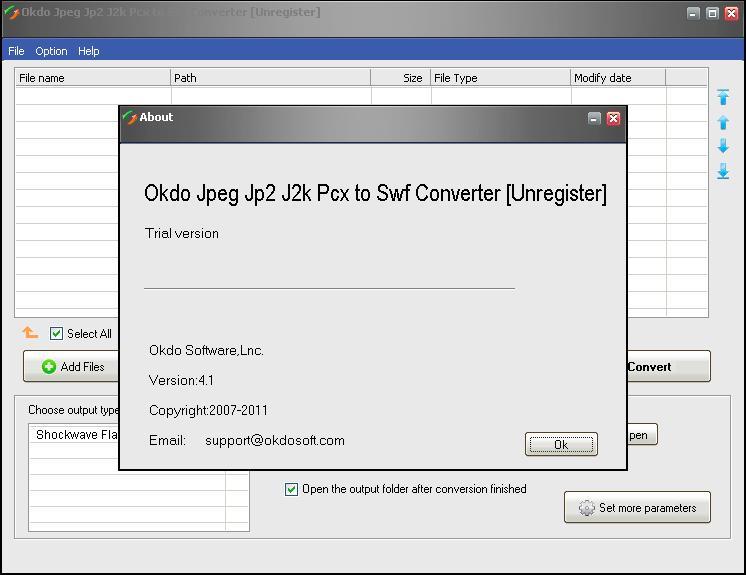
Task: Click Okdo app logo in main title bar
Action: point(11,13)
